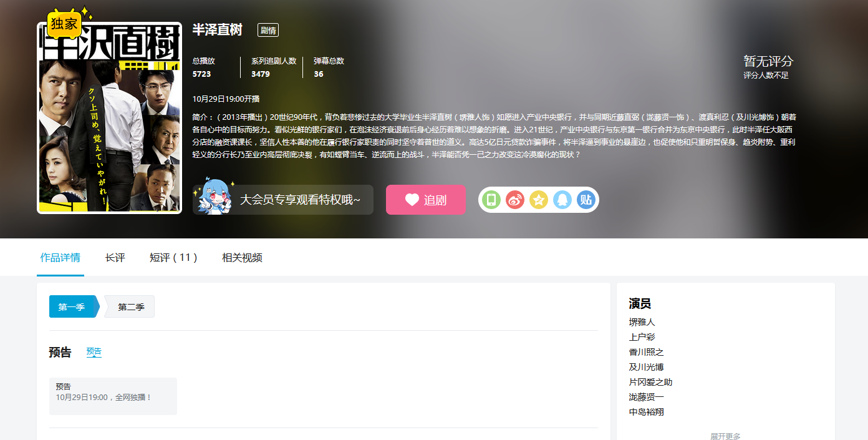Switch to the 第二季 season
The height and width of the screenshot is (440, 868).
(131, 307)
